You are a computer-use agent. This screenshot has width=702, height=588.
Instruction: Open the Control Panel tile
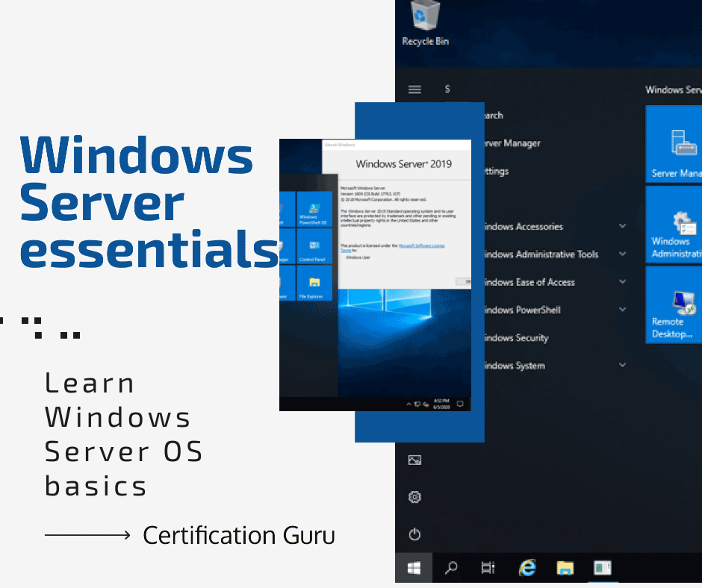tap(314, 246)
